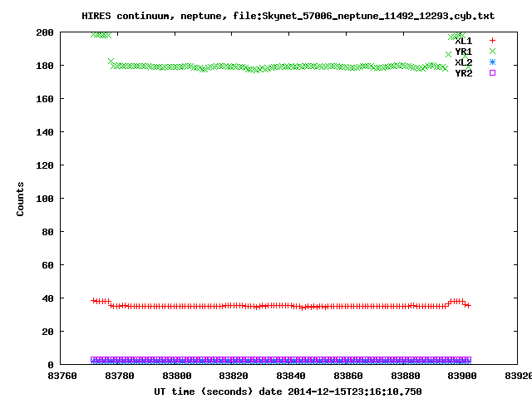Click the y-axis tick label 80

click(x=48, y=232)
